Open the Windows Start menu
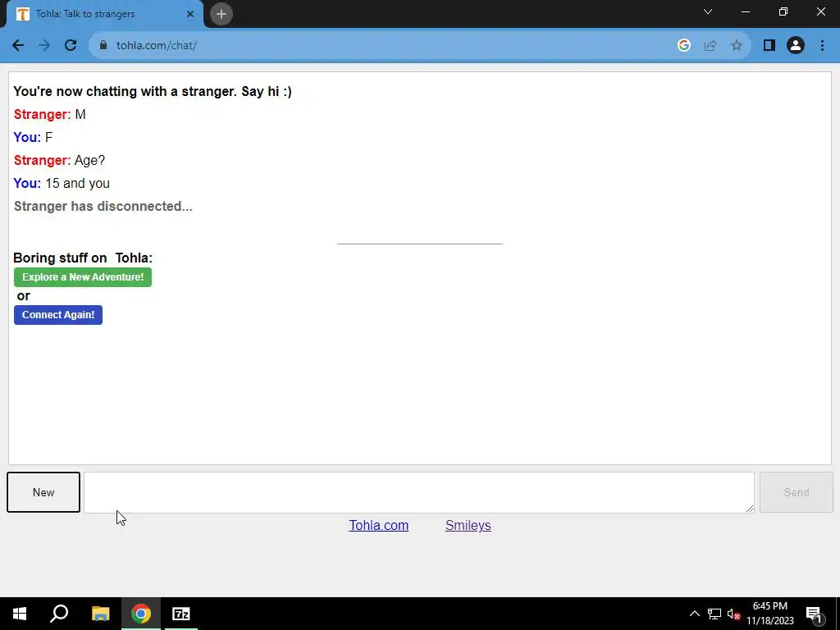 [x=20, y=614]
